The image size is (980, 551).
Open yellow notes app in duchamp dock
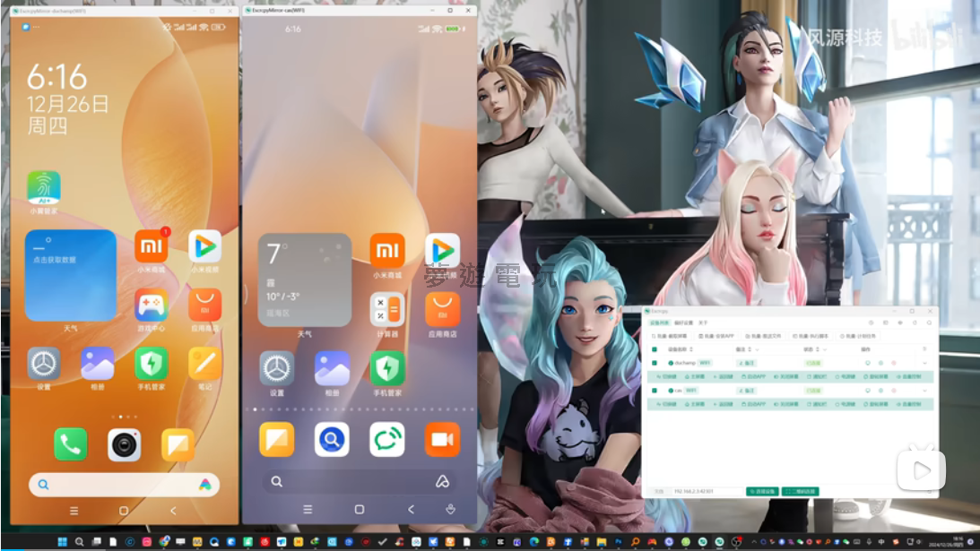178,444
